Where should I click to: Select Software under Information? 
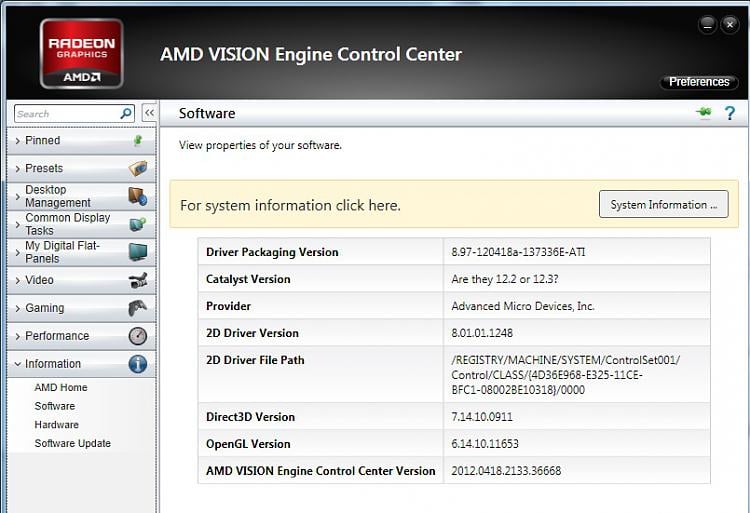point(55,406)
